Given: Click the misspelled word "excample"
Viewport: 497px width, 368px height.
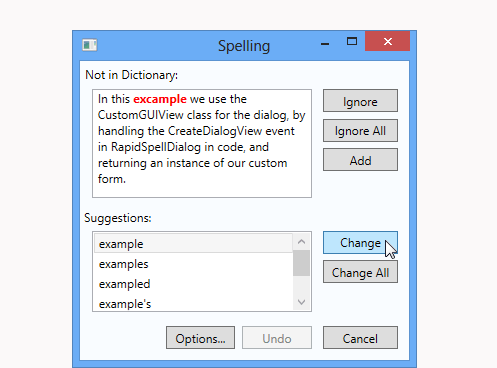Looking at the screenshot, I should 160,99.
